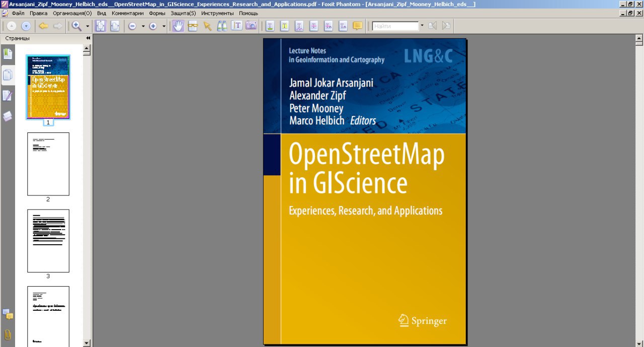Click the zoom out minus icon
The width and height of the screenshot is (644, 347).
132,26
